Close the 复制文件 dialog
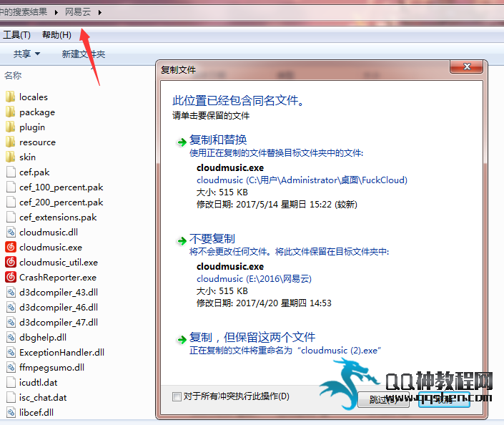 pyautogui.click(x=467, y=67)
